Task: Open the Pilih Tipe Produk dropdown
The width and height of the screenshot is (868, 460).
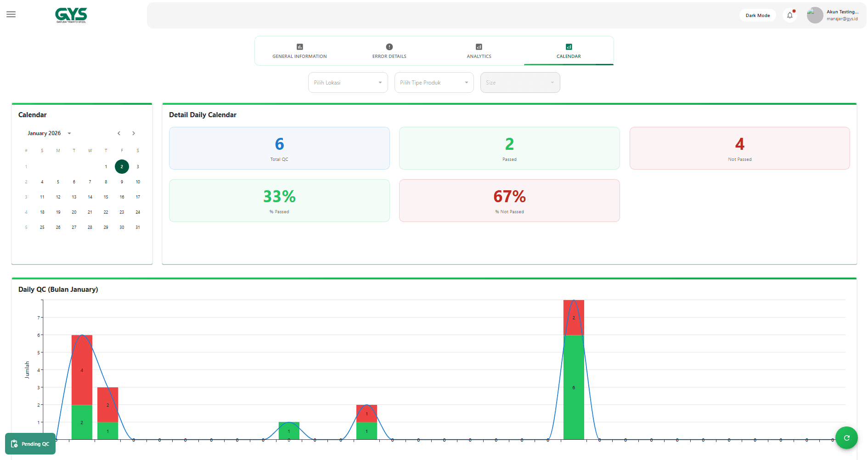Action: coord(434,83)
